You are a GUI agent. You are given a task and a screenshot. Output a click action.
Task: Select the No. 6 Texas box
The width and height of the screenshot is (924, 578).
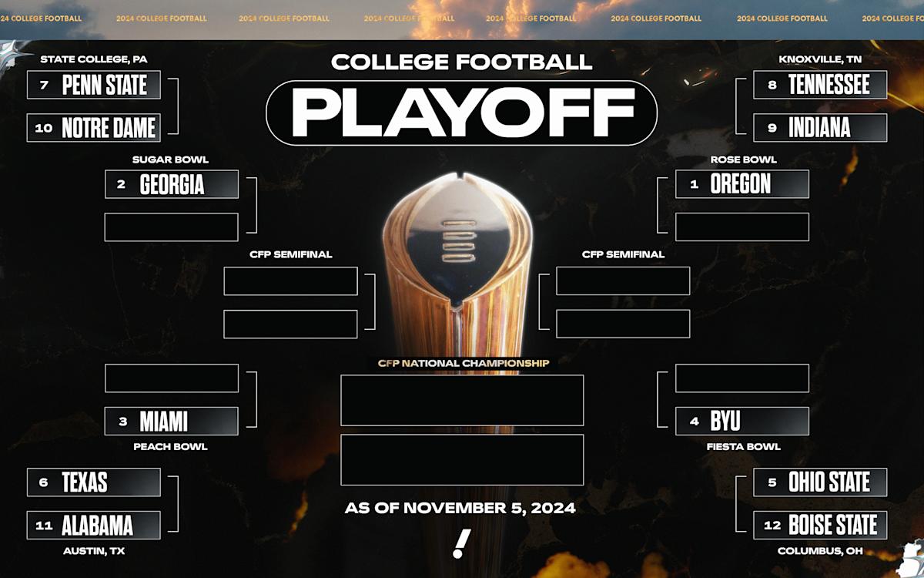94,482
